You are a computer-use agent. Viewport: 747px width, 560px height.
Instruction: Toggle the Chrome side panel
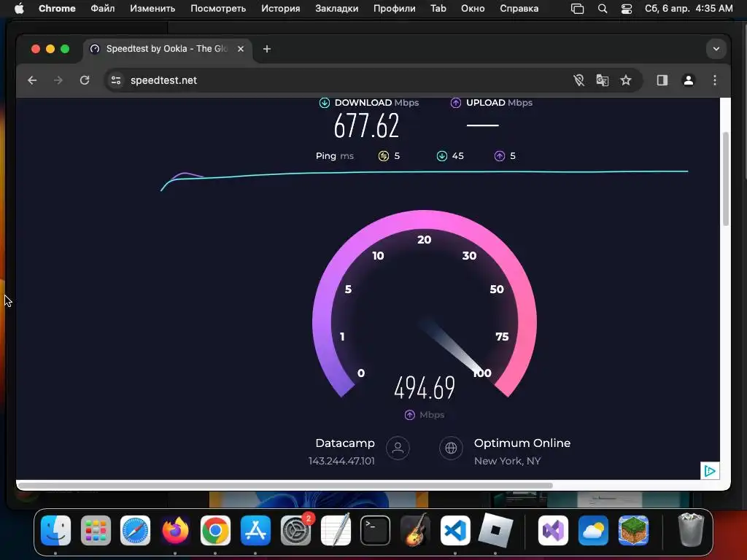662,80
